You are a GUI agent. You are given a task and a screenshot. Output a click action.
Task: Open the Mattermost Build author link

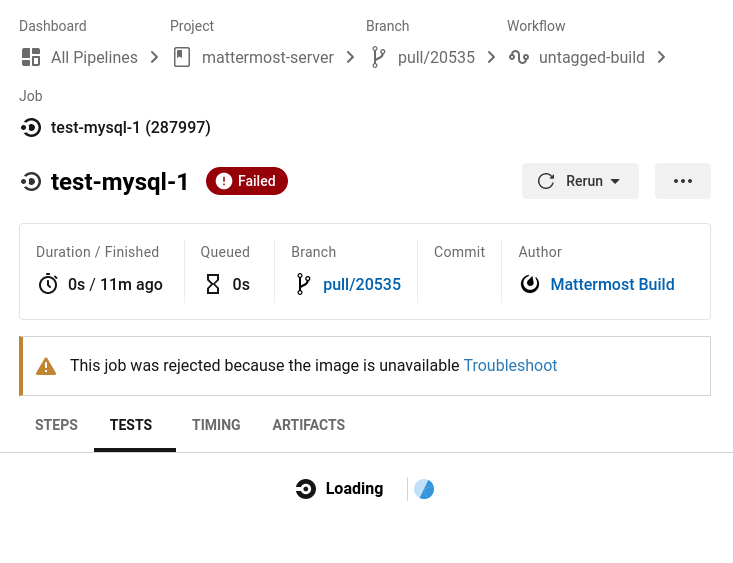[612, 284]
